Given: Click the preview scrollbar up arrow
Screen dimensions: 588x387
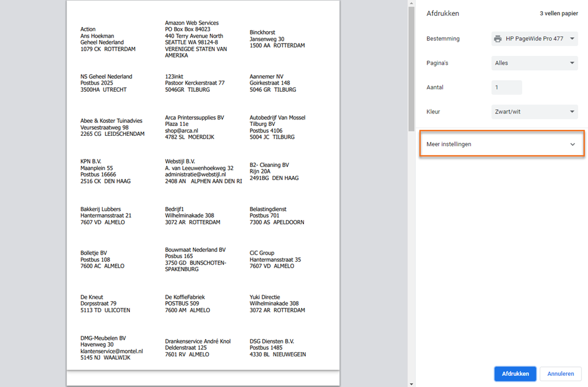Looking at the screenshot, I should click(x=412, y=4).
